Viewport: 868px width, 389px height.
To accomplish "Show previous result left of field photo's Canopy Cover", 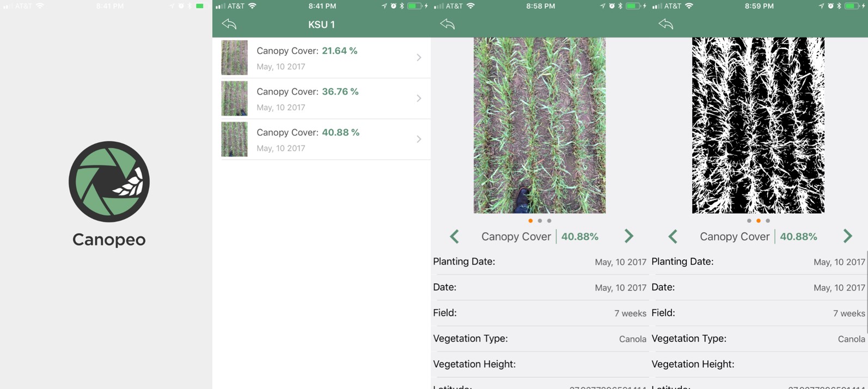I will [x=455, y=236].
